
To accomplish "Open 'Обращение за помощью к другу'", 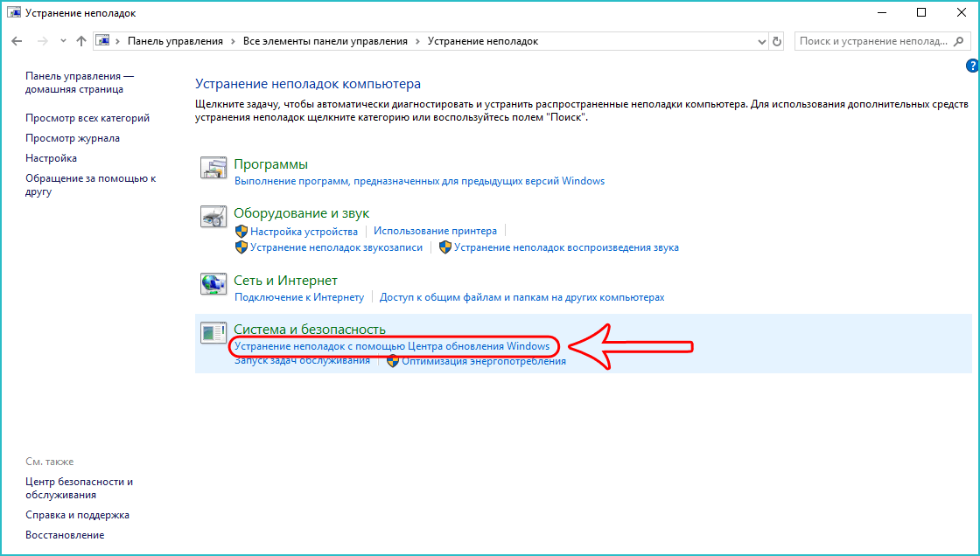I will (91, 185).
